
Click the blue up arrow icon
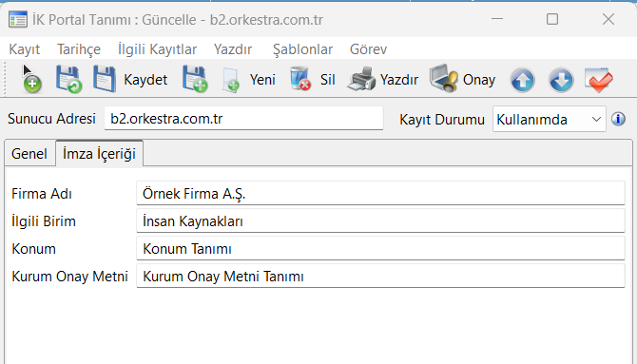tap(523, 80)
